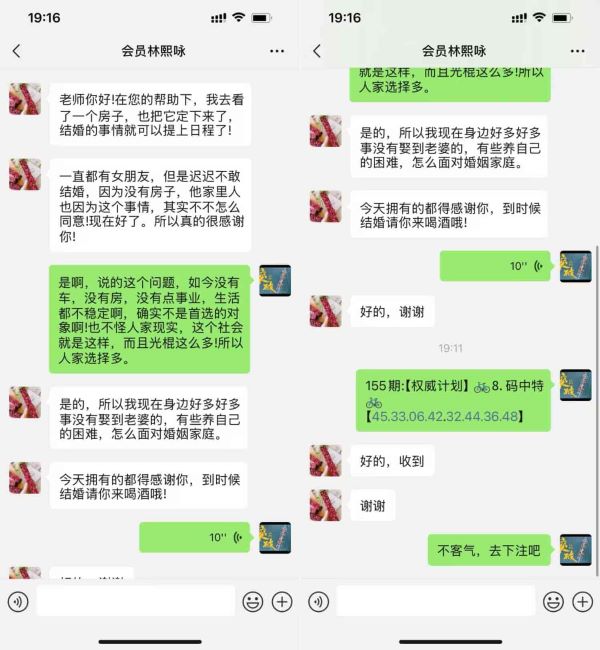The width and height of the screenshot is (600, 650).
Task: Tap back arrow in right chat header
Action: (317, 51)
